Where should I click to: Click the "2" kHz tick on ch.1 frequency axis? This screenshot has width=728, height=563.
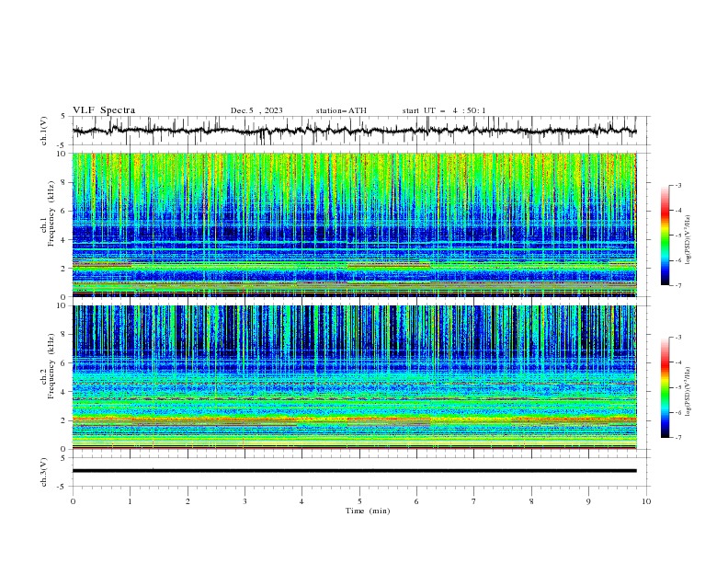click(x=63, y=268)
